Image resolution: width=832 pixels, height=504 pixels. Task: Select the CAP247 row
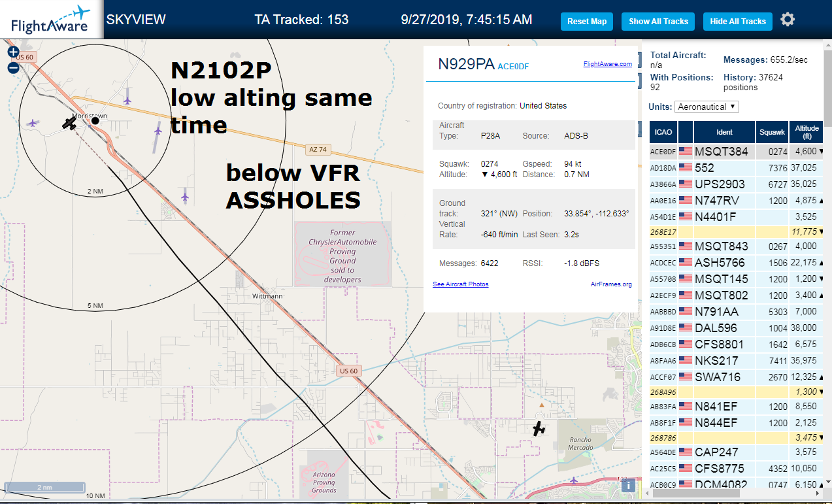pos(737,452)
